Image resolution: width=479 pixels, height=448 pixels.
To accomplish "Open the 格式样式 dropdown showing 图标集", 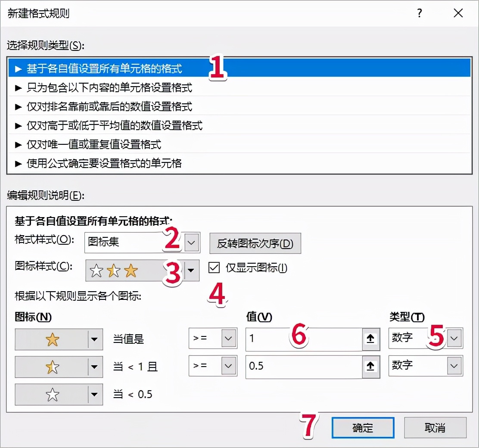I will [x=142, y=243].
